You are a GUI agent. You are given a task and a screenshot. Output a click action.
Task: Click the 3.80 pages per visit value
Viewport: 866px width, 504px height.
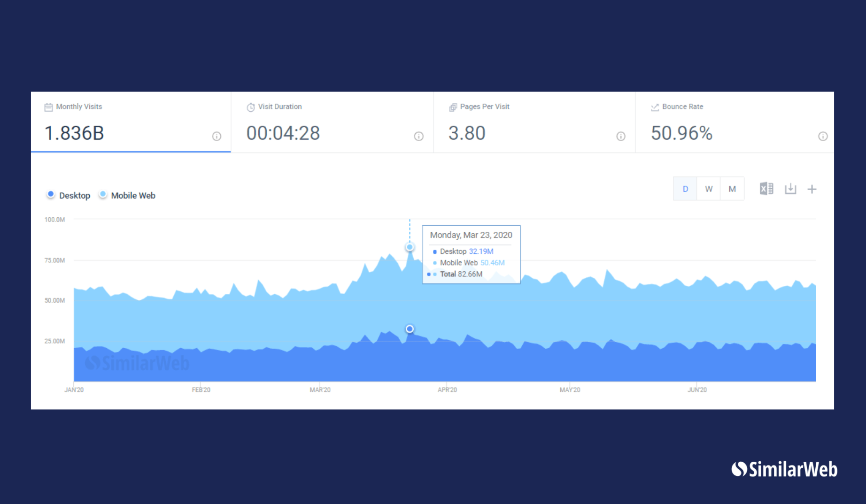point(467,133)
